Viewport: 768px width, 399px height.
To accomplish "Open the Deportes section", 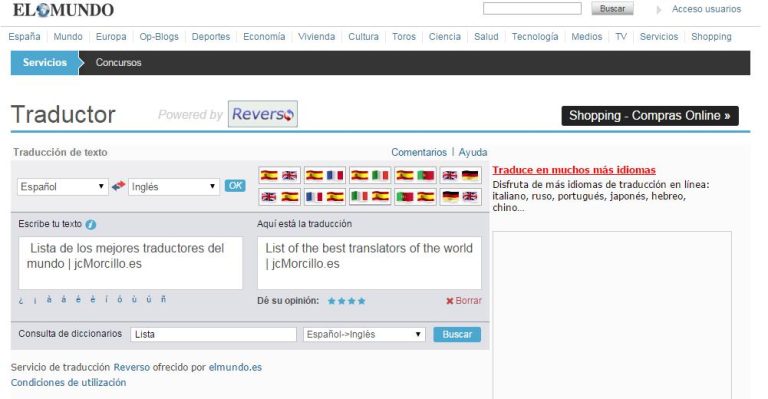I will [x=211, y=37].
